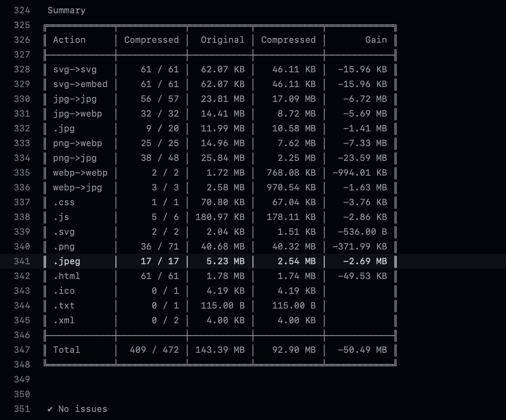Click the 409 / 472 total count
This screenshot has width=506, height=420.
154,350
